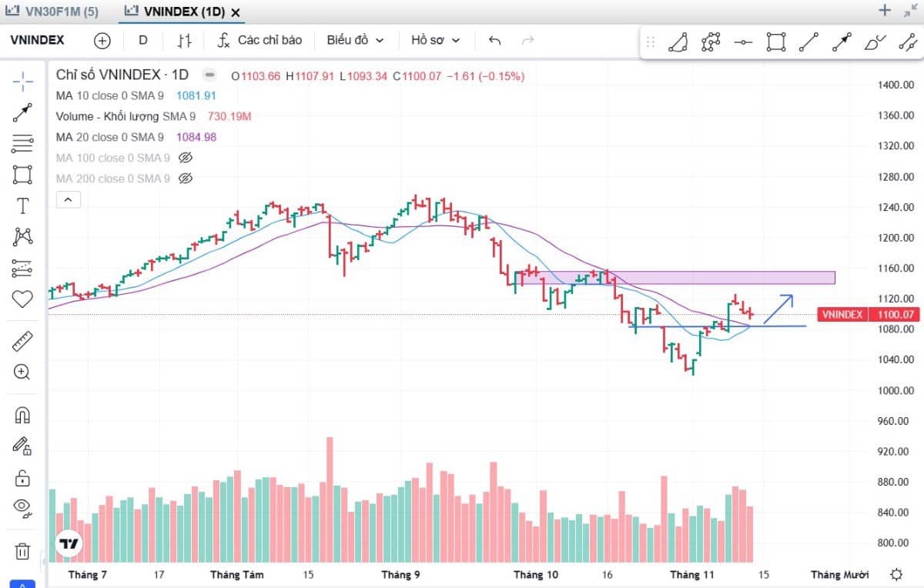Select the trend line drawing tool

[x=22, y=113]
